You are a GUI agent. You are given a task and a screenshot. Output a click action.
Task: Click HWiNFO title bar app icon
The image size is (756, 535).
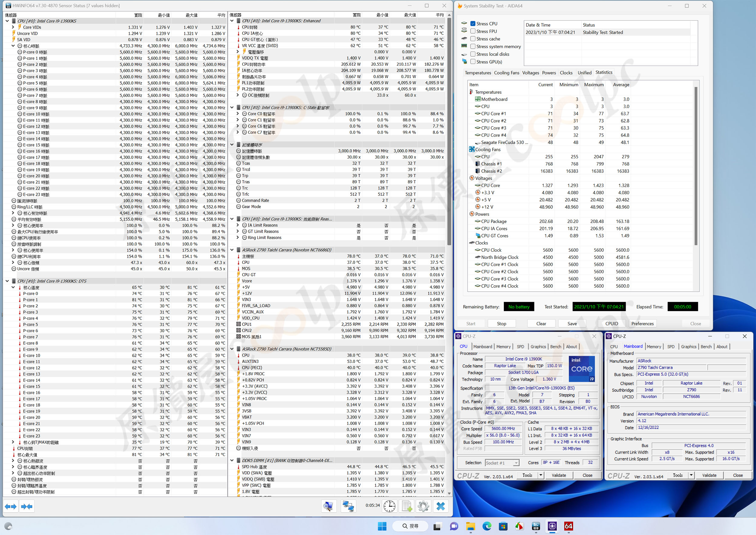coord(8,6)
